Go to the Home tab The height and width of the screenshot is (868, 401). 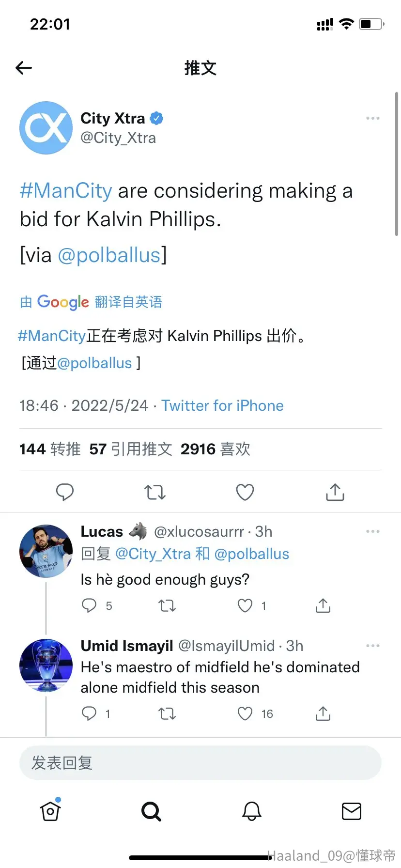50,810
